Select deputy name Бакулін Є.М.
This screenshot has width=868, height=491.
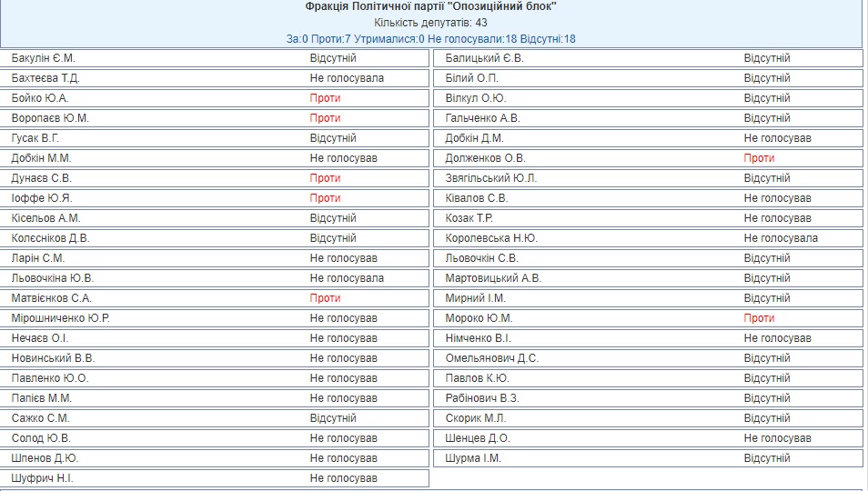click(43, 58)
